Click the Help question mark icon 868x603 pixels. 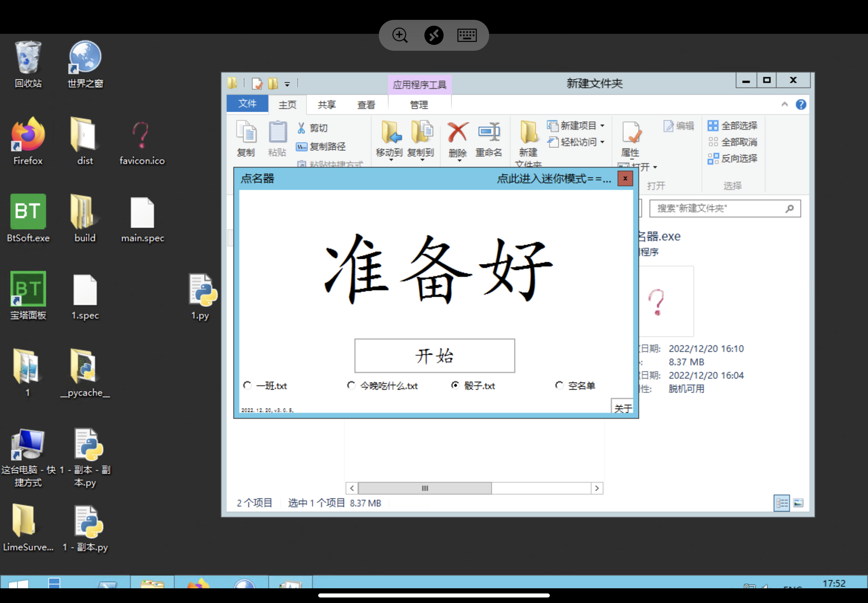click(x=801, y=105)
